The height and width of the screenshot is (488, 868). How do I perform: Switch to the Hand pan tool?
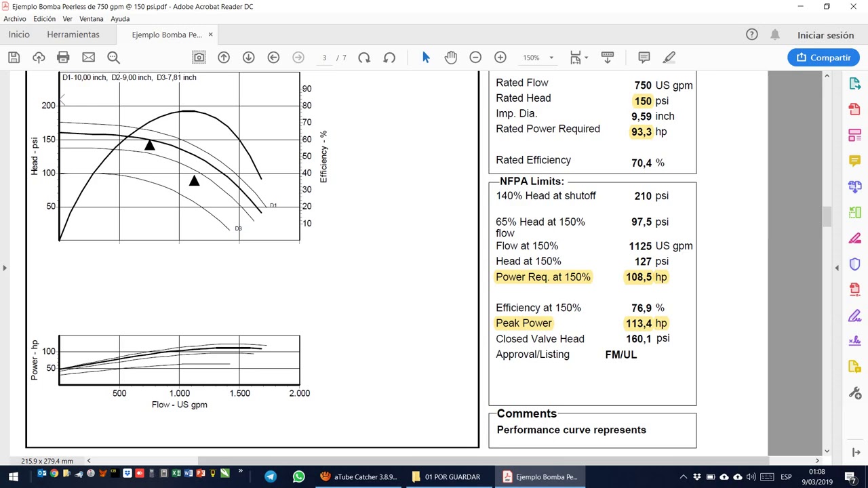click(x=451, y=58)
